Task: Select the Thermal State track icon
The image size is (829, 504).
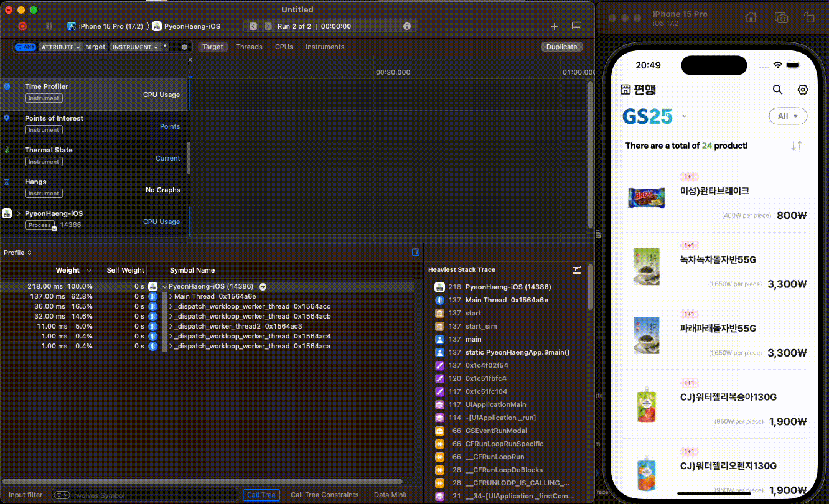Action: [x=7, y=149]
